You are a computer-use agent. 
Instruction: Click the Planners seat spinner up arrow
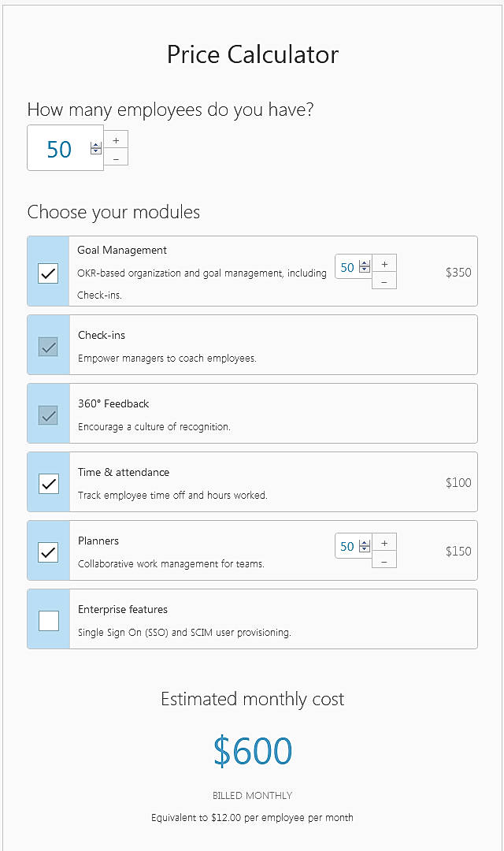365,542
